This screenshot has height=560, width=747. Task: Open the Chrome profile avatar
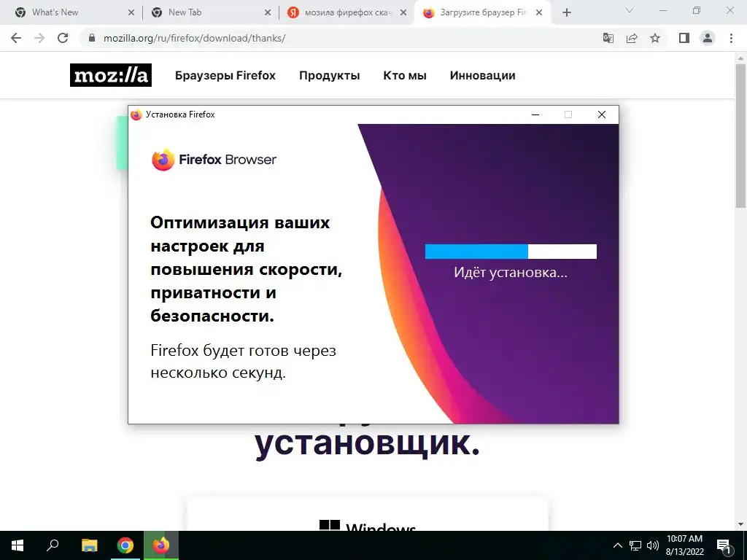[708, 38]
